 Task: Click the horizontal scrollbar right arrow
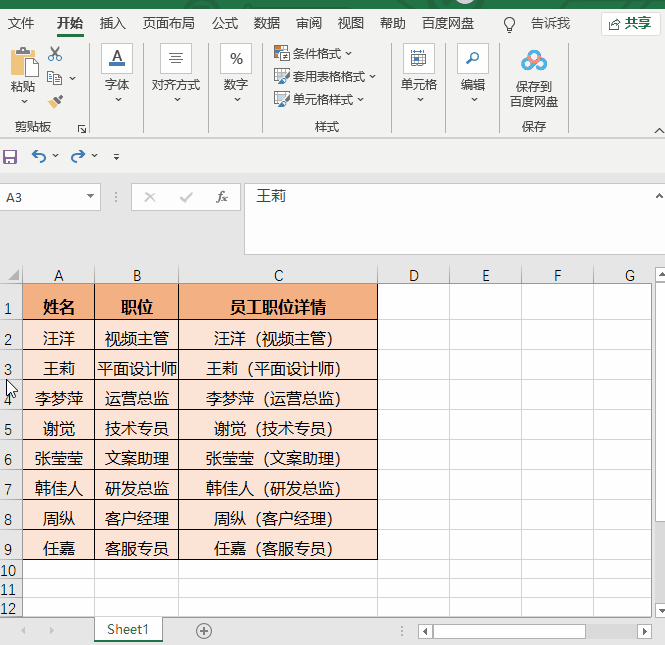[644, 631]
